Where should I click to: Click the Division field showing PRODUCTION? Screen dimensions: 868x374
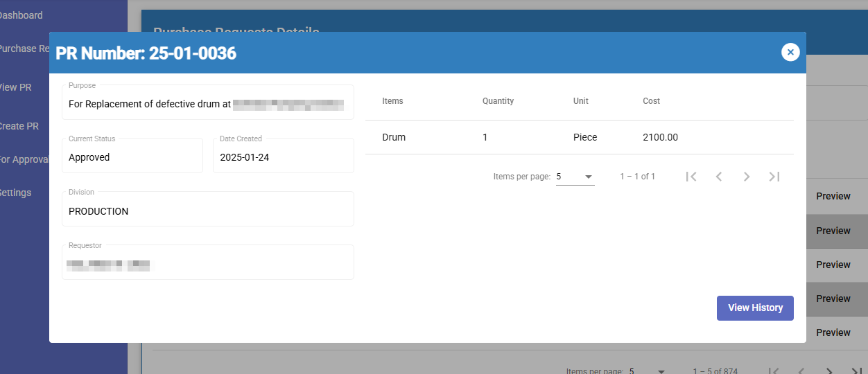point(207,211)
